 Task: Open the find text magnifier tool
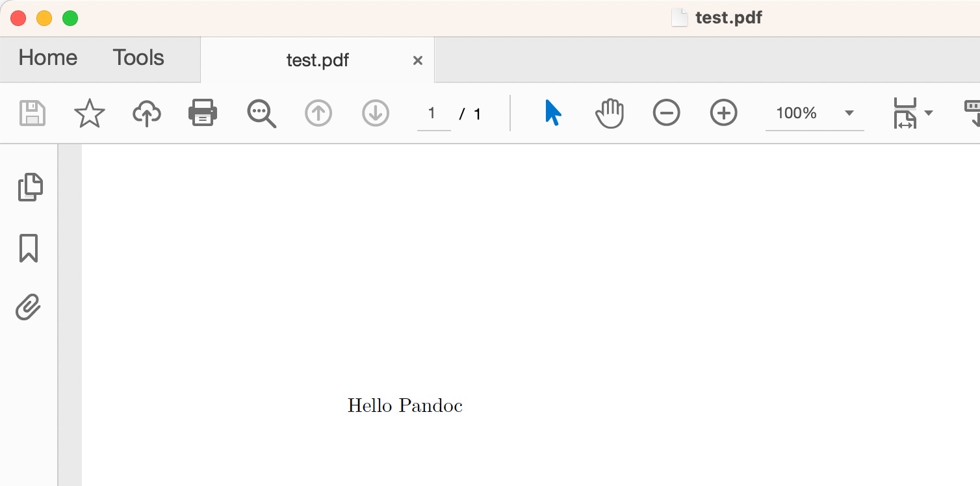261,114
